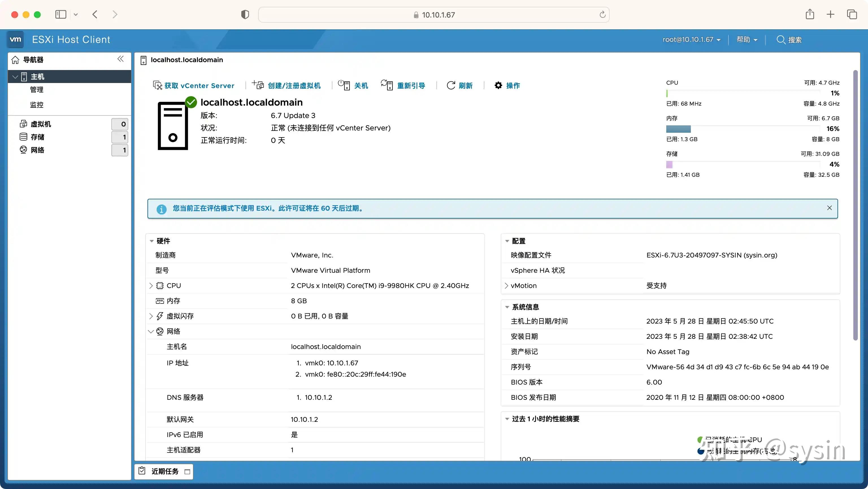
Task: Select the 网络 network icon in navigator
Action: click(x=23, y=150)
